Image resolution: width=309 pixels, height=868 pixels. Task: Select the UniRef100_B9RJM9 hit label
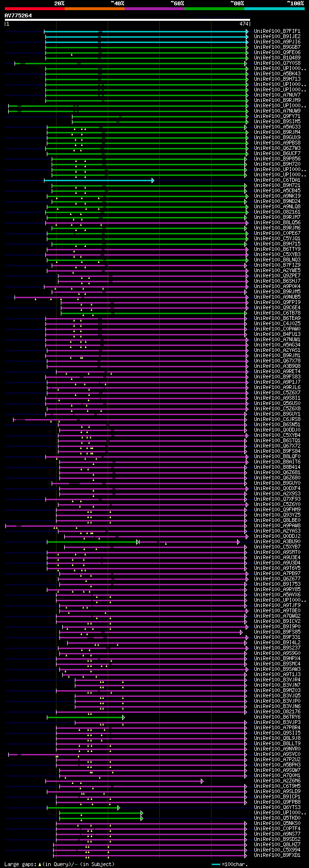pos(277,101)
